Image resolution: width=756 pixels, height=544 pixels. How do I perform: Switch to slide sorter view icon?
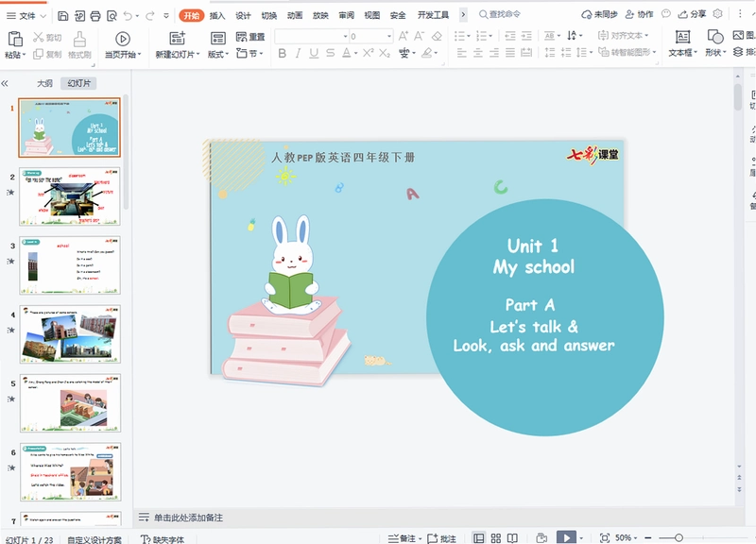[x=495, y=537]
